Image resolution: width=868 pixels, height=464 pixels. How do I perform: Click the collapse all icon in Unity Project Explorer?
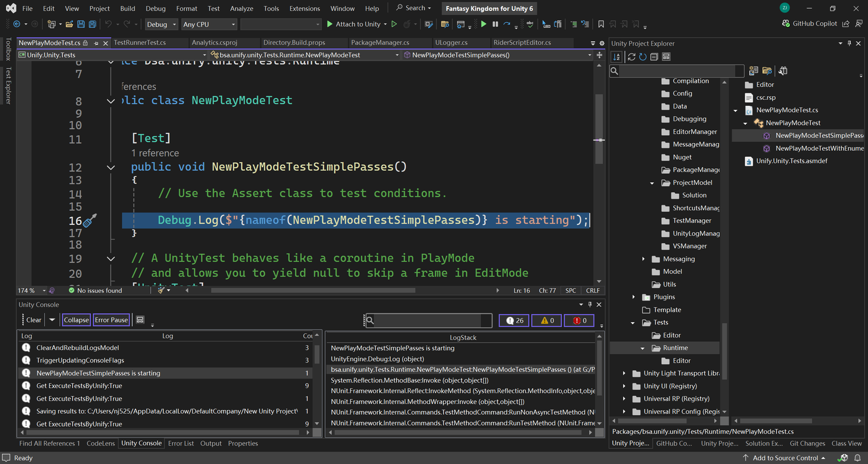point(654,57)
